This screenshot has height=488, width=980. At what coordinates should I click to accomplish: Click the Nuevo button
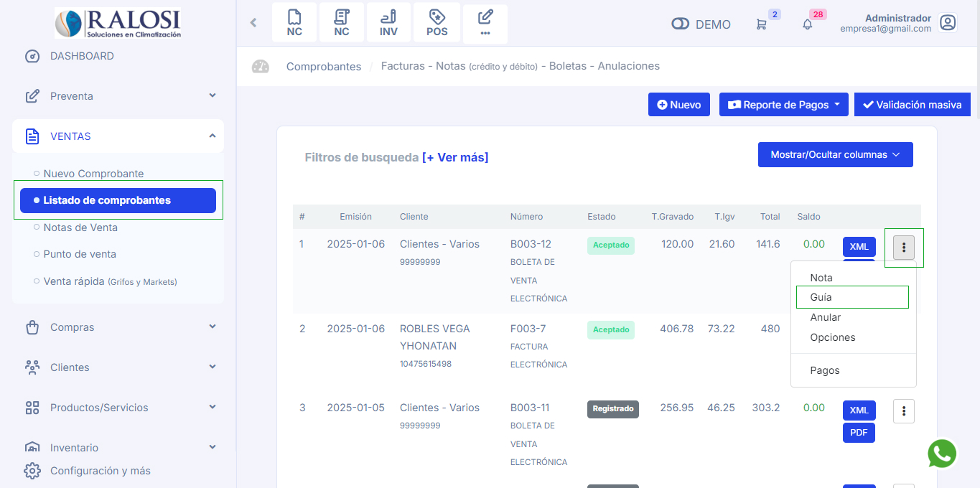pyautogui.click(x=678, y=105)
